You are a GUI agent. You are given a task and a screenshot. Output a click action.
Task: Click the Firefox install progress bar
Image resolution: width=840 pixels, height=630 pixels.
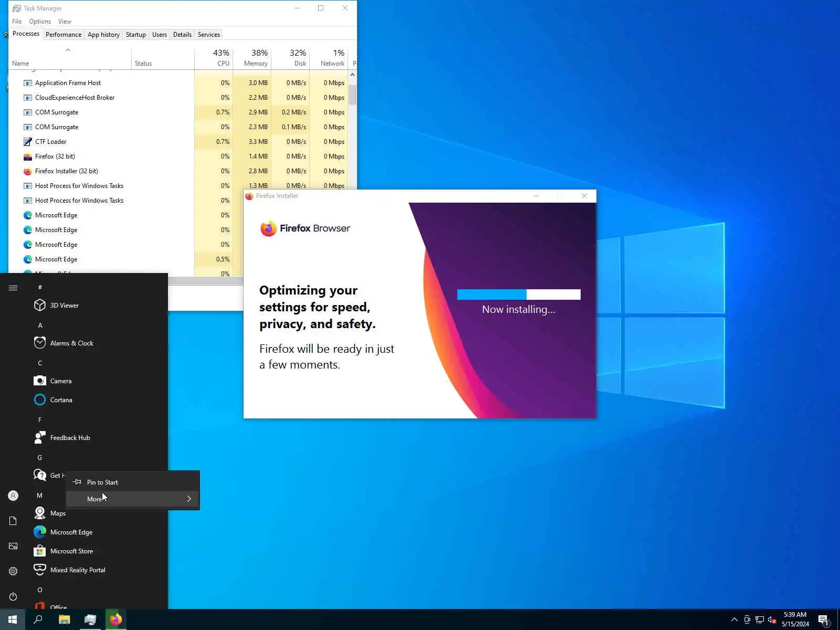click(519, 295)
